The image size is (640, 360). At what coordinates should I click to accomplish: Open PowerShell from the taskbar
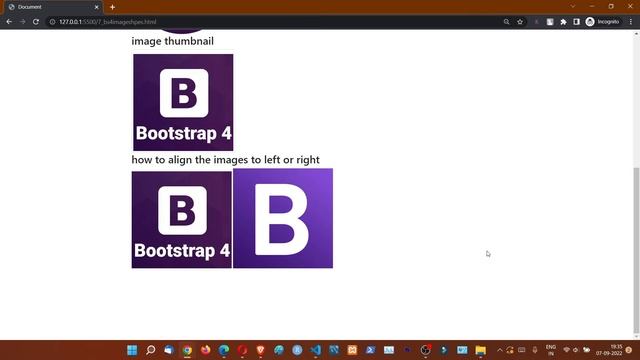tap(371, 350)
